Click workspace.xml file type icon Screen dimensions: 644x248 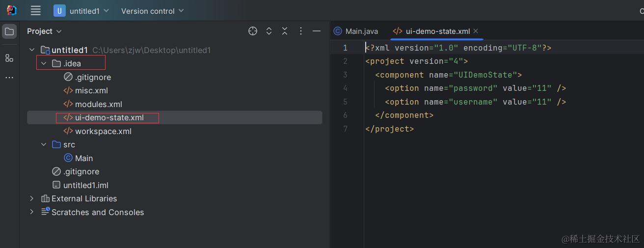[x=68, y=131]
